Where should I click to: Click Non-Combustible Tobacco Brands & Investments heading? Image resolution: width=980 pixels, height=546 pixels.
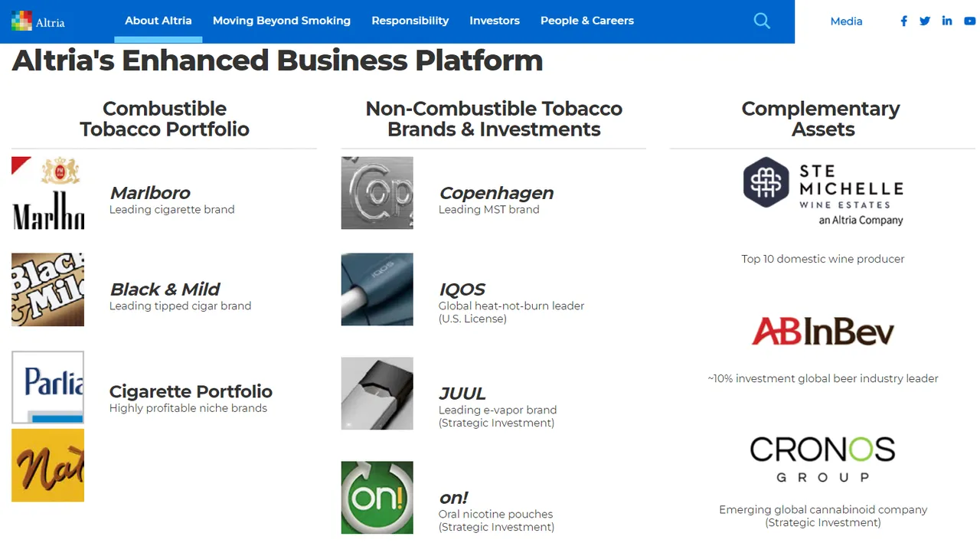[x=494, y=119]
